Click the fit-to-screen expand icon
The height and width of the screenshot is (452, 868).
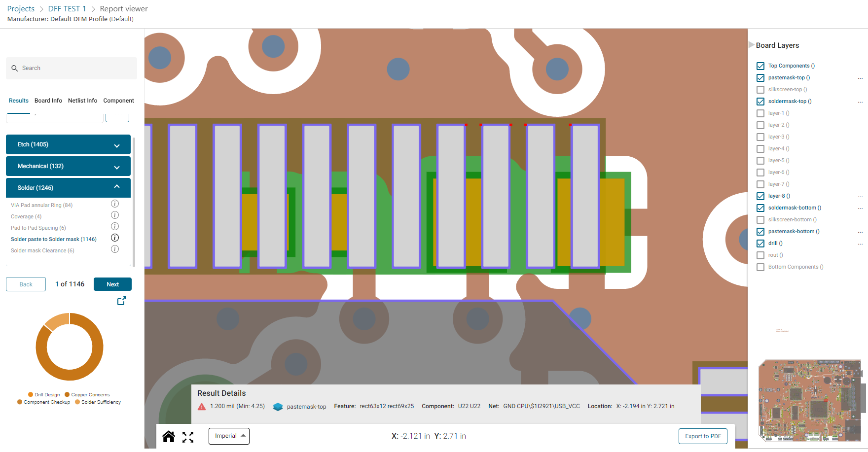click(x=188, y=437)
